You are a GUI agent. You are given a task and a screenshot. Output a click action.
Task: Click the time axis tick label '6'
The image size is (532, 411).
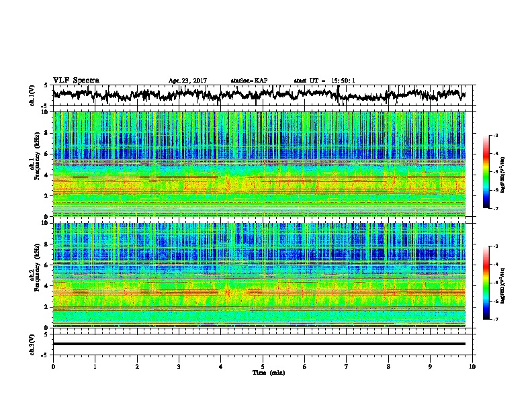pos(304,367)
